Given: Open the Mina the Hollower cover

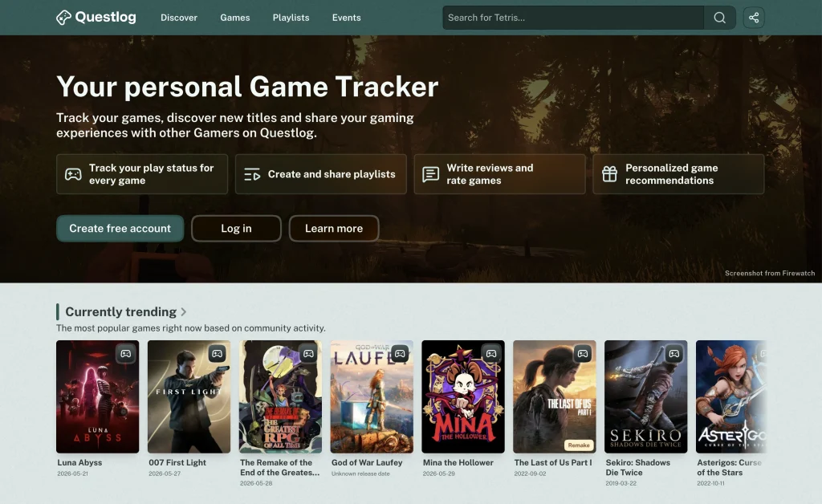Looking at the screenshot, I should pyautogui.click(x=463, y=396).
